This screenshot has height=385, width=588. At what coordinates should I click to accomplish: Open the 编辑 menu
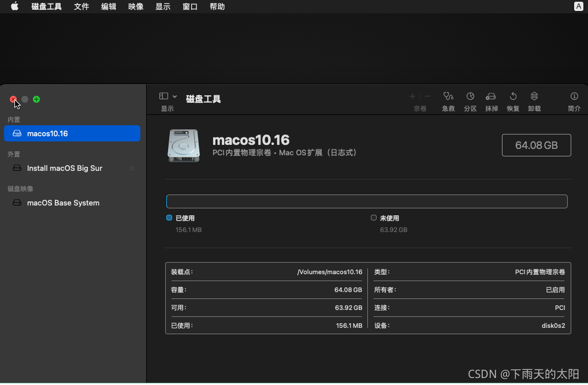[109, 6]
